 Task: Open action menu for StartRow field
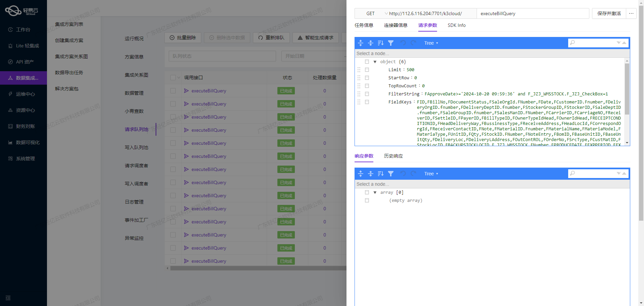pos(367,78)
